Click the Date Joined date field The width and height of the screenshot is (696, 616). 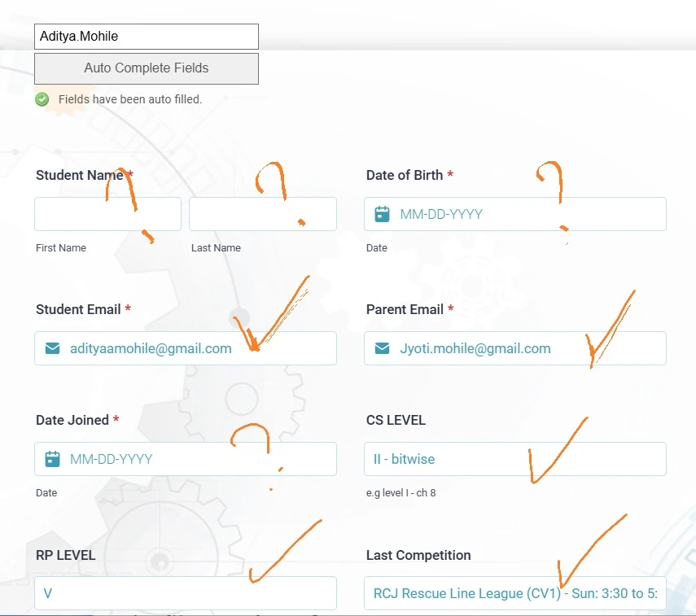click(x=186, y=459)
